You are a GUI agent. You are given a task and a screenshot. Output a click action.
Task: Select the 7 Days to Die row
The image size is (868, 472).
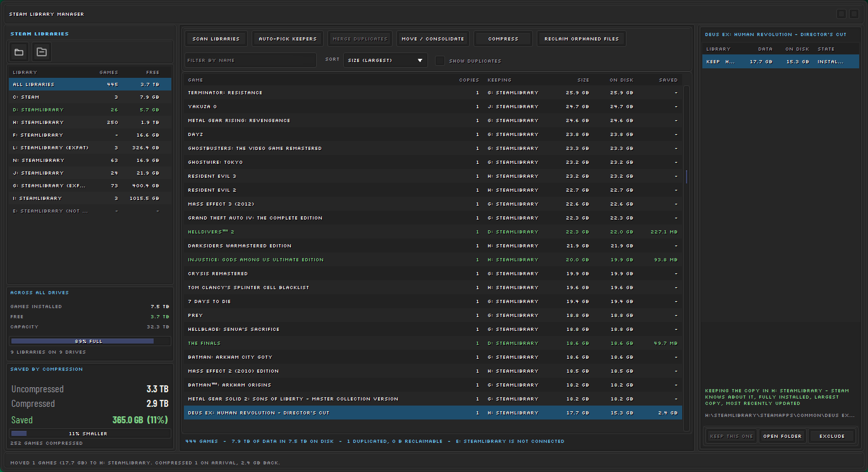point(433,301)
